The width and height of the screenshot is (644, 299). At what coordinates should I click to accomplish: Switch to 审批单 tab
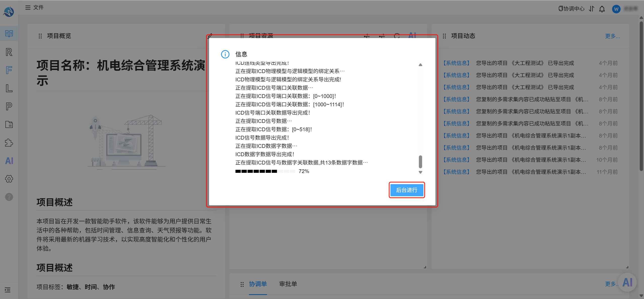click(288, 284)
